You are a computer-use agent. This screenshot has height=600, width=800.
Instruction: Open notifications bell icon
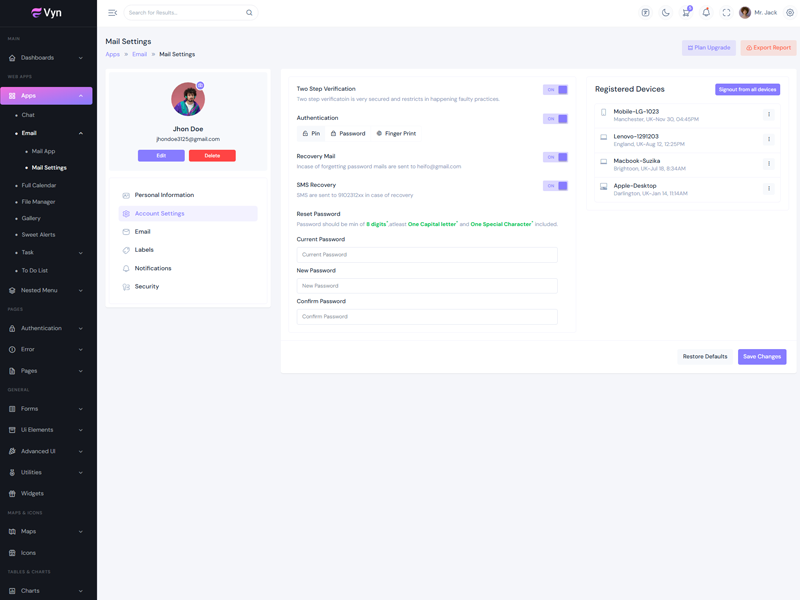click(706, 13)
